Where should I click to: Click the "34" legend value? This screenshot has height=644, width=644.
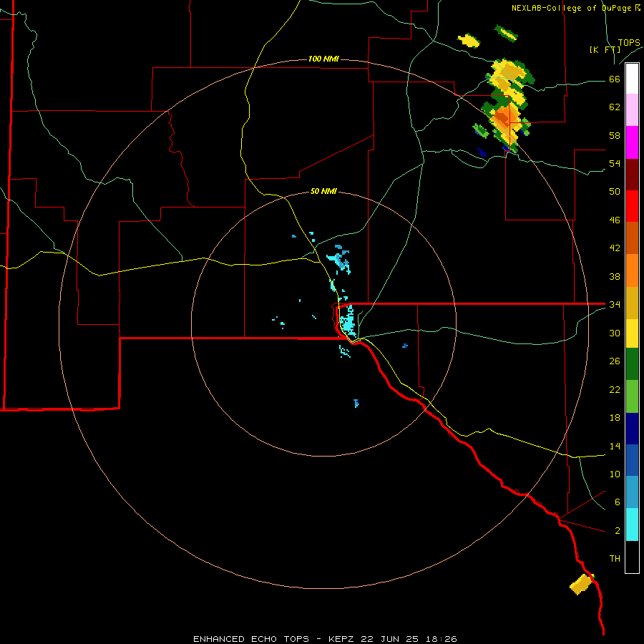615,304
